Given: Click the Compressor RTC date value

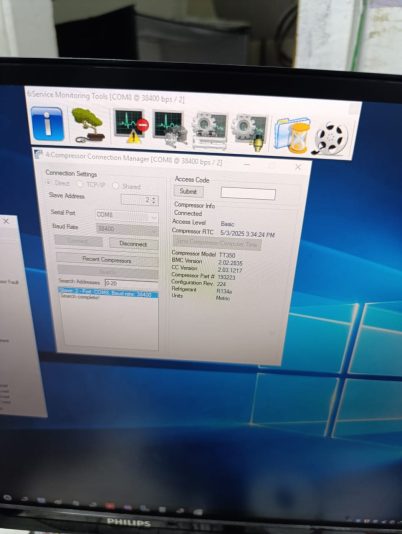Looking at the screenshot, I should [x=247, y=234].
